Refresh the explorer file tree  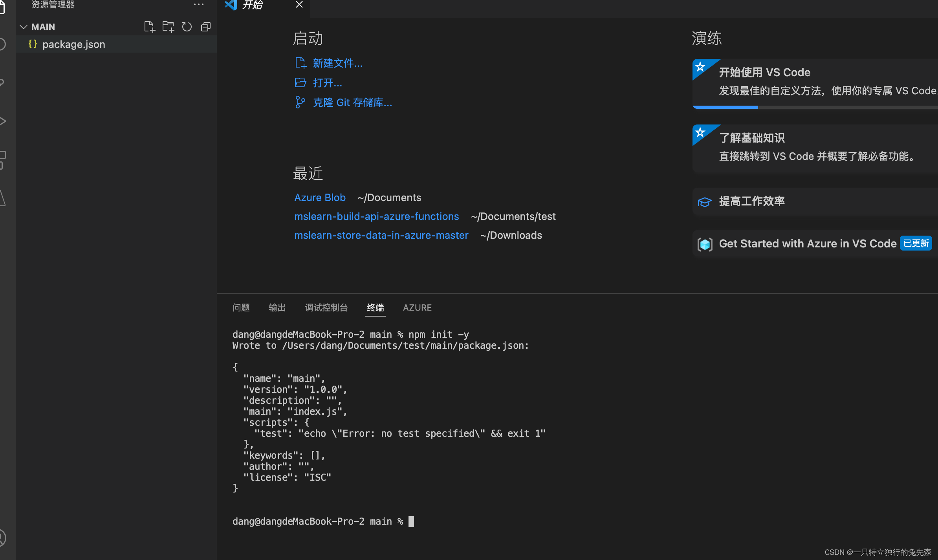(x=187, y=27)
